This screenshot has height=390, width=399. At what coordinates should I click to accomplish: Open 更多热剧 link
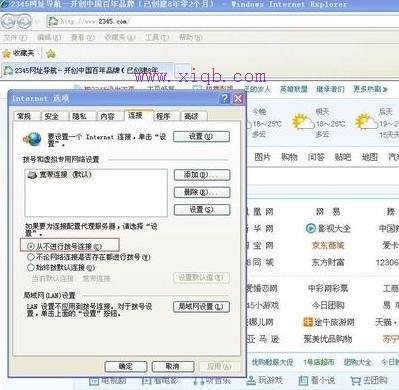[370, 89]
